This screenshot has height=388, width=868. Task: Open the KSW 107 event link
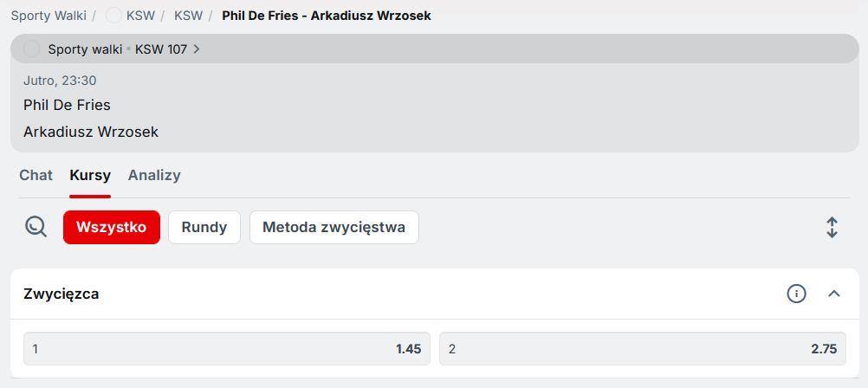click(161, 49)
